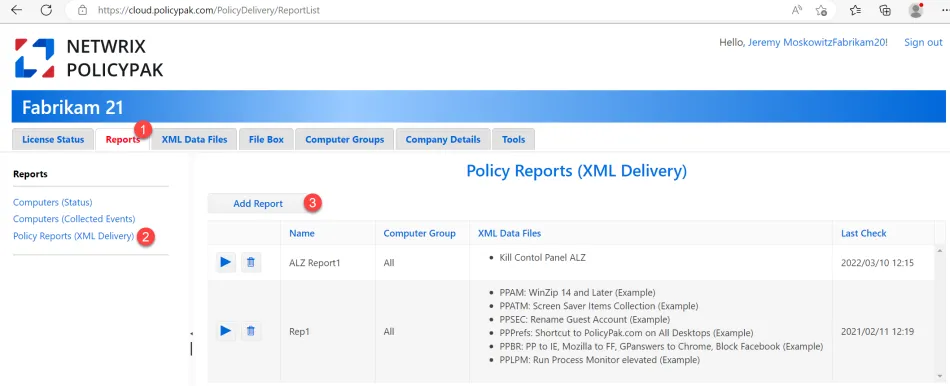This screenshot has height=386, width=950.
Task: Open browser collections icon
Action: coord(885,10)
